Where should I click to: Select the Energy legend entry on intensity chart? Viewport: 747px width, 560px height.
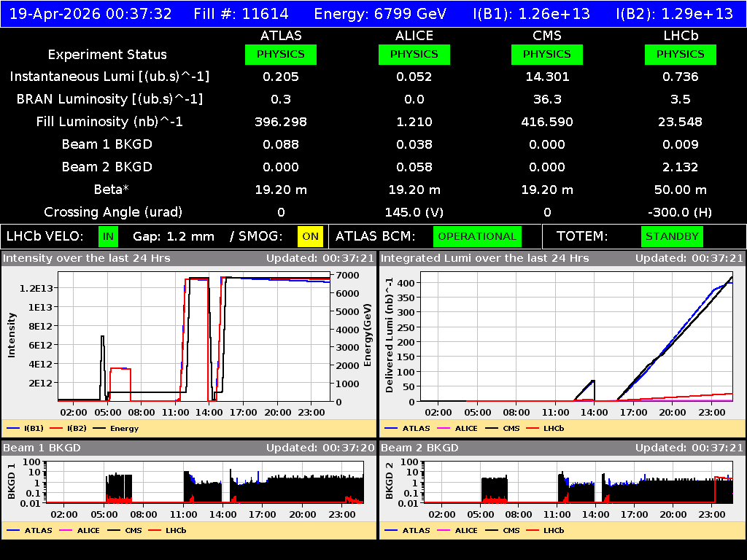click(117, 428)
